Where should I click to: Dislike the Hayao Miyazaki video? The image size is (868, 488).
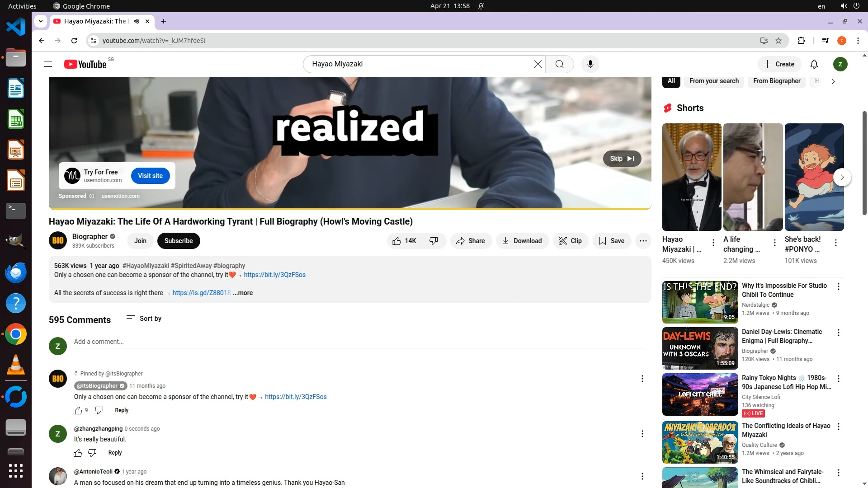point(434,241)
